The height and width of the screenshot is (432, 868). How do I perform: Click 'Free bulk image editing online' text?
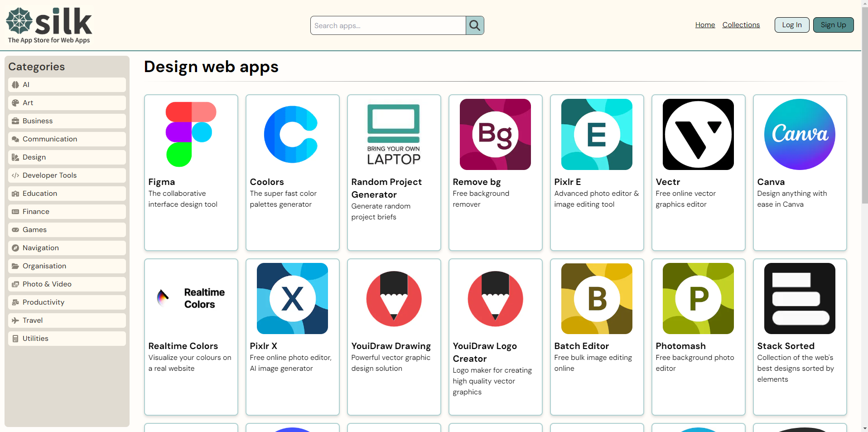[593, 363]
